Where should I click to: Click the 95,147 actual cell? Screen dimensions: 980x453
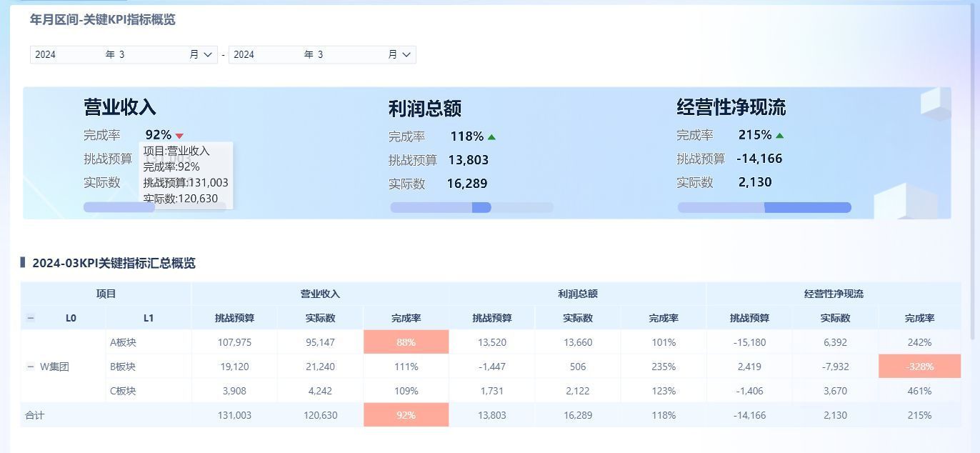point(320,342)
